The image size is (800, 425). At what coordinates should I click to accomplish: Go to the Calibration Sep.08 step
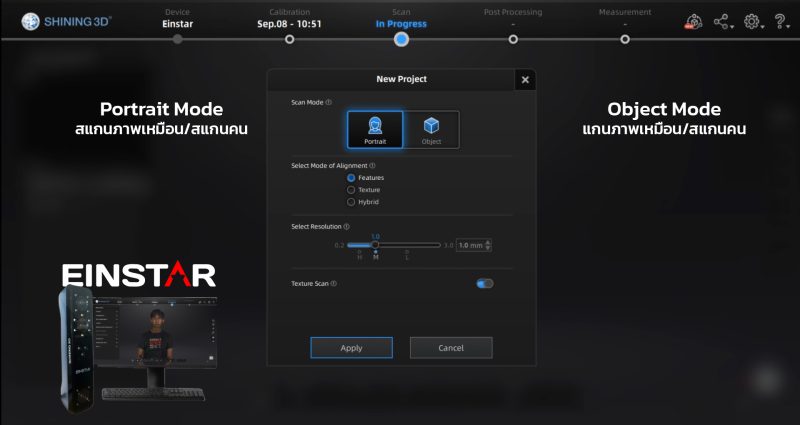(x=289, y=18)
